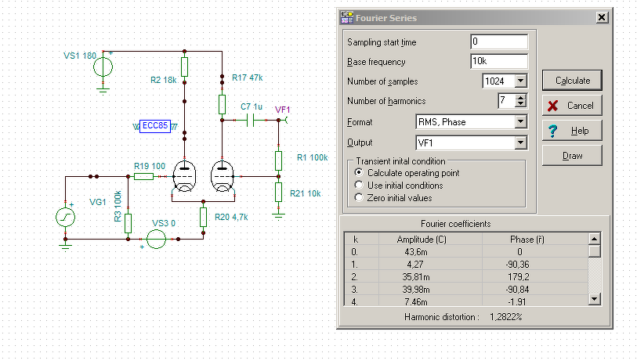
Task: Select the phase cell -90,84
Action: tap(518, 290)
